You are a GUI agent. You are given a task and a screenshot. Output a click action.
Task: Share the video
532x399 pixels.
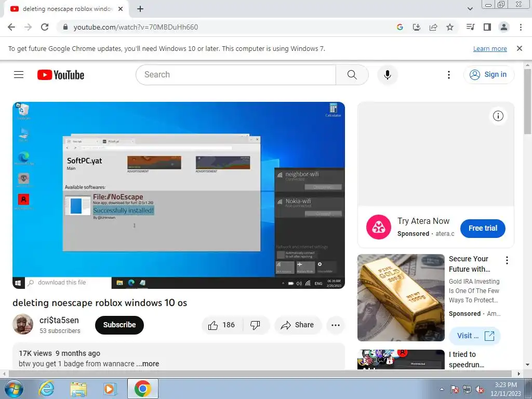298,325
